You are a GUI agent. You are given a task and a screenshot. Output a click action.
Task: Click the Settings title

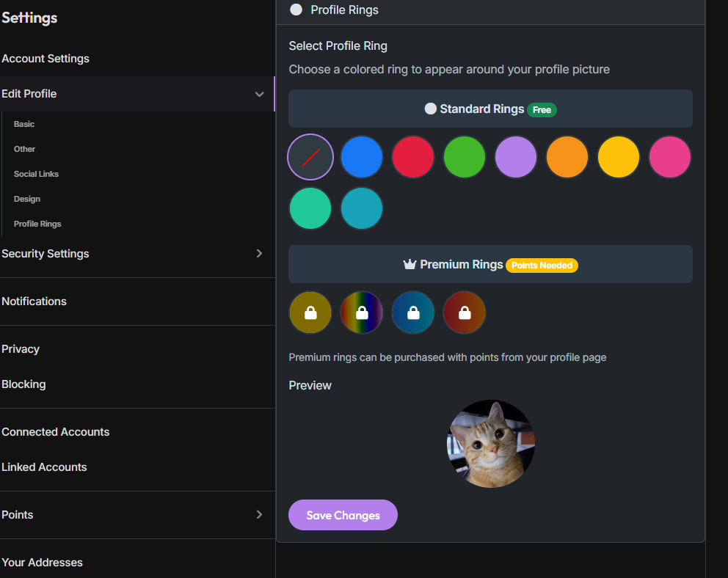pos(29,18)
